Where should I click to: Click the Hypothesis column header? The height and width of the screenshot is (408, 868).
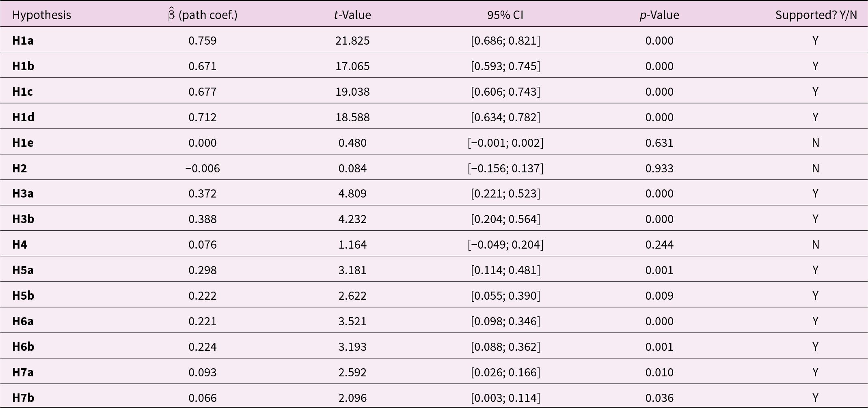pyautogui.click(x=41, y=15)
